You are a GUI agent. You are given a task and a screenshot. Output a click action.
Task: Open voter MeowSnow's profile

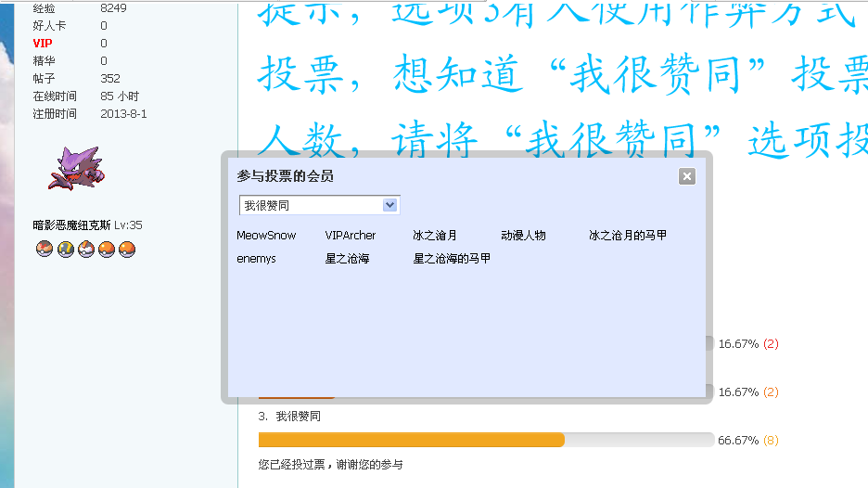point(266,236)
